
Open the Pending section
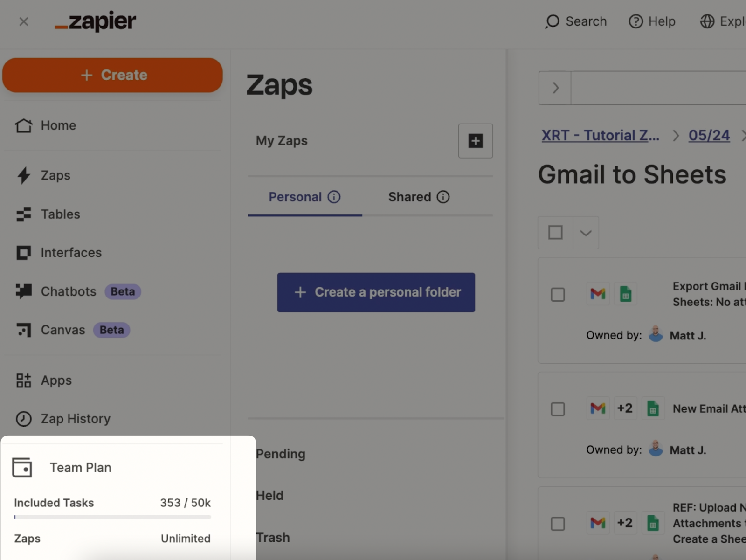[x=281, y=454]
